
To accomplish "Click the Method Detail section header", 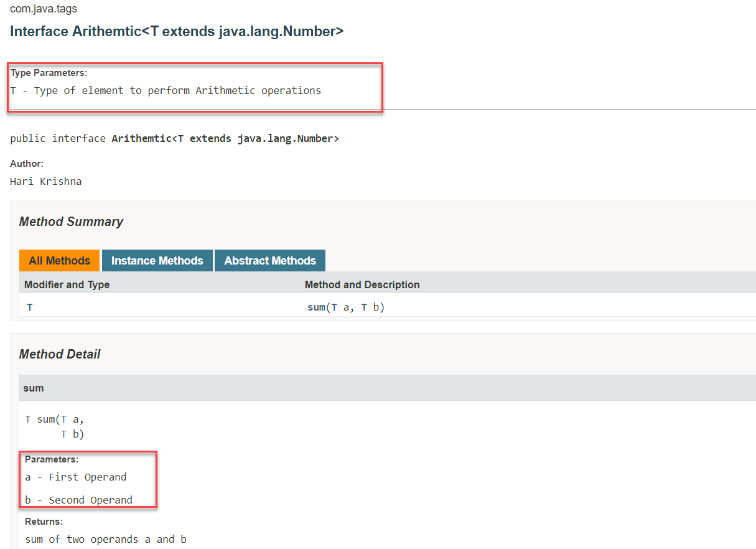I will click(x=60, y=354).
